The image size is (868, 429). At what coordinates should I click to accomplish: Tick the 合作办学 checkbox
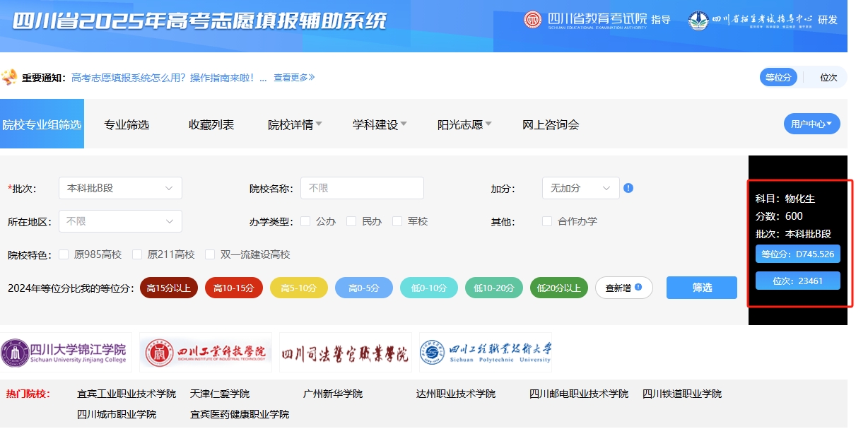[x=547, y=221]
